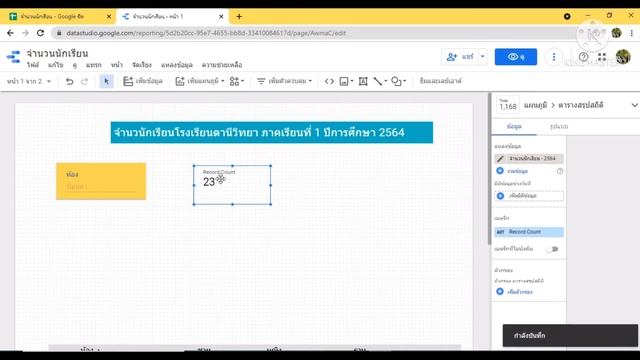Select the Record Count scorecard showing 23
This screenshot has width=640, height=360.
[x=232, y=185]
